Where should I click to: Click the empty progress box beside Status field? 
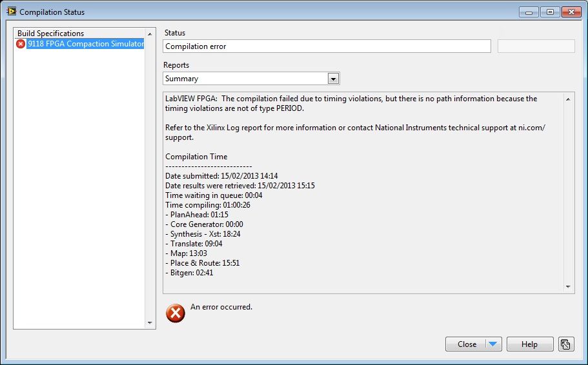536,46
